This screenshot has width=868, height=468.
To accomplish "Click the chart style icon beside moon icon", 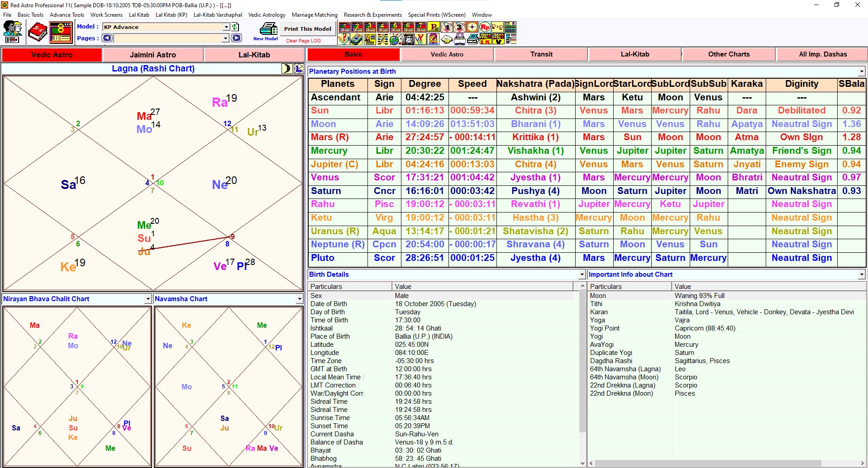I will [x=299, y=68].
